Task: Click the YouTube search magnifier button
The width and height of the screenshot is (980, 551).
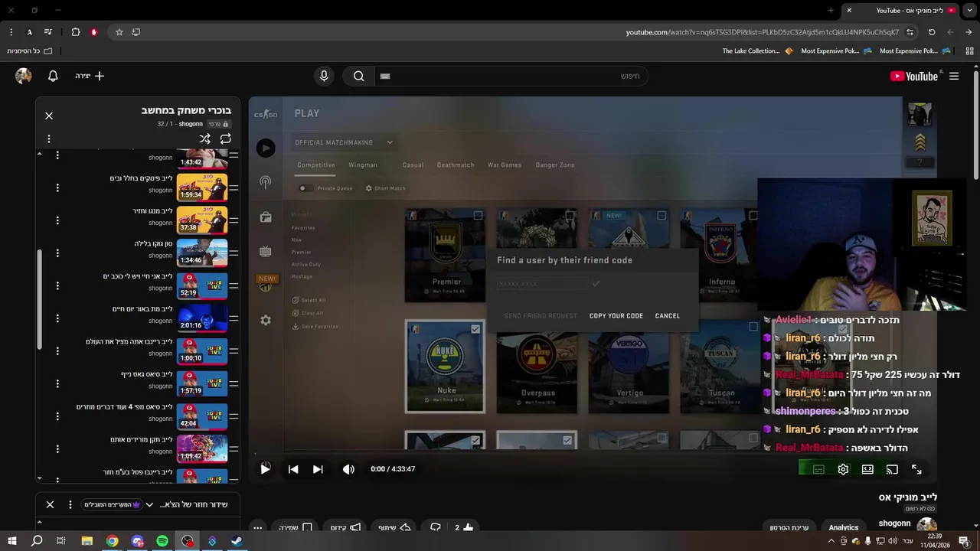Action: click(x=358, y=76)
